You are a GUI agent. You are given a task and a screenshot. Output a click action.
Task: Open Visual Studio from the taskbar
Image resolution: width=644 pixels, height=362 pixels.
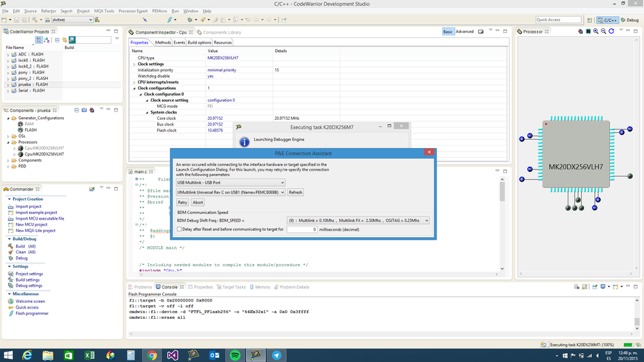173,356
